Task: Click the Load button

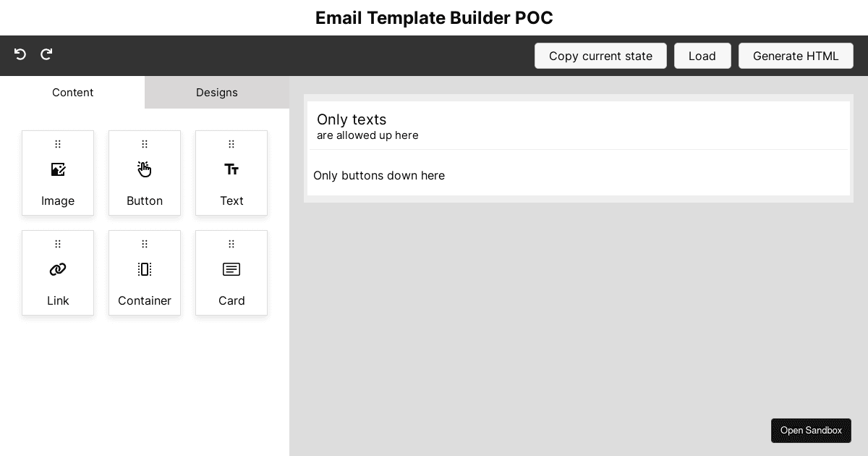Action: click(702, 56)
